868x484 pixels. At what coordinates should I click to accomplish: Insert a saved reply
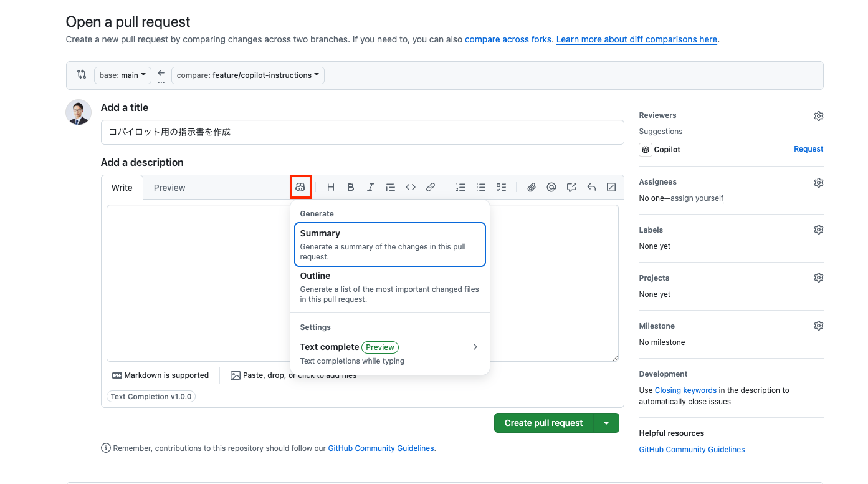point(591,187)
